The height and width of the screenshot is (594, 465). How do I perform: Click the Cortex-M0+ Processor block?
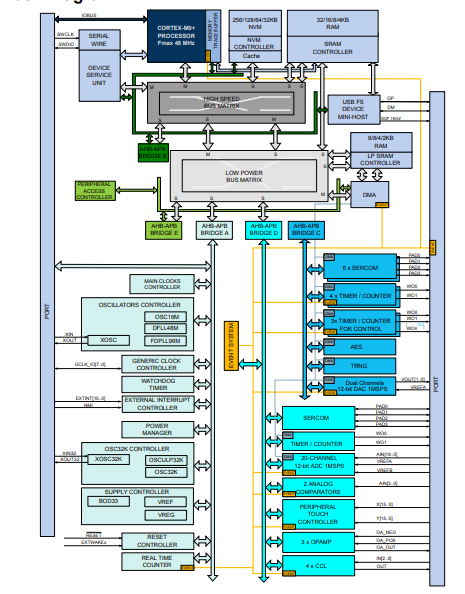[177, 36]
